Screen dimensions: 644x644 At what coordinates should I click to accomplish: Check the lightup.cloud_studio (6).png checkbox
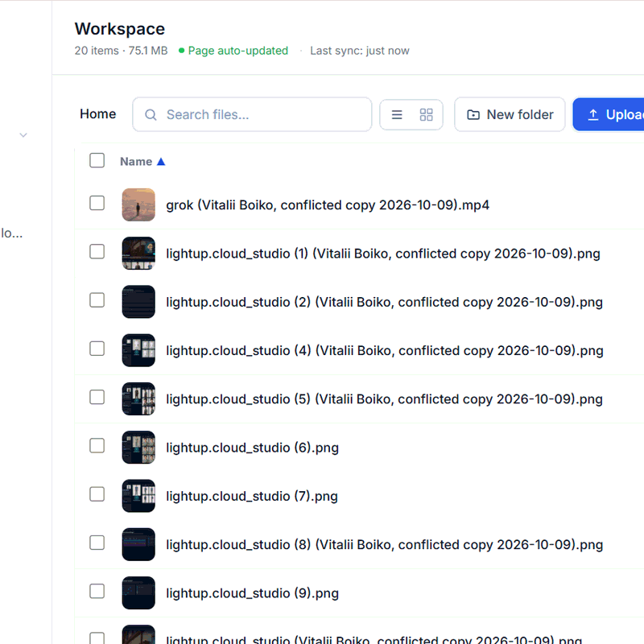97,445
